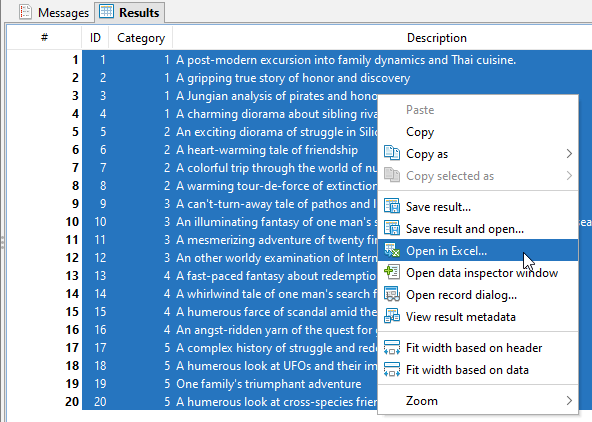The image size is (592, 422).
Task: Click ID cell value 12
Action: click(96, 258)
